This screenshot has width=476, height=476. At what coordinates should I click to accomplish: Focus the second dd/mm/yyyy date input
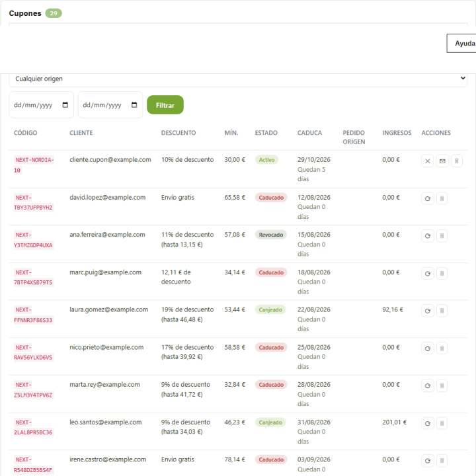click(110, 105)
